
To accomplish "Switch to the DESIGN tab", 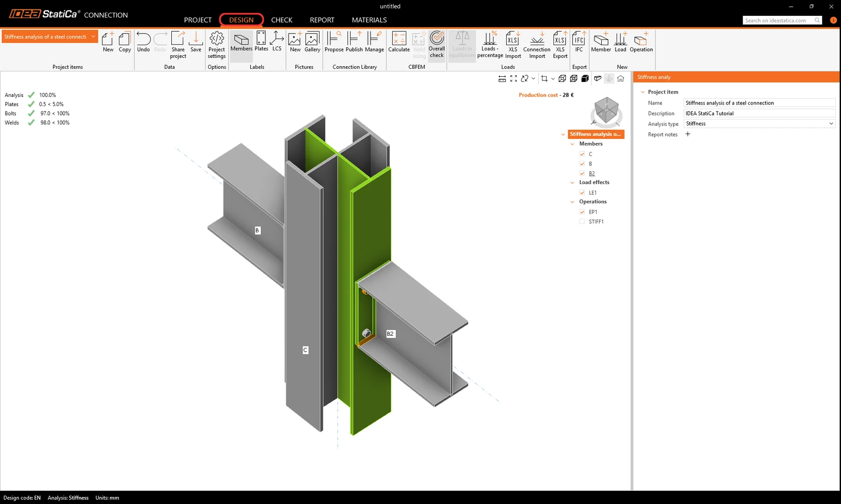I will (x=241, y=20).
